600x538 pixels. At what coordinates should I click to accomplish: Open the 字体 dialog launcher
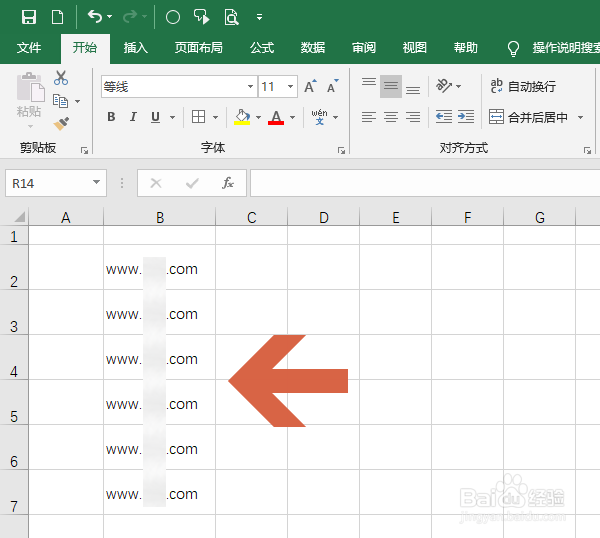[341, 151]
